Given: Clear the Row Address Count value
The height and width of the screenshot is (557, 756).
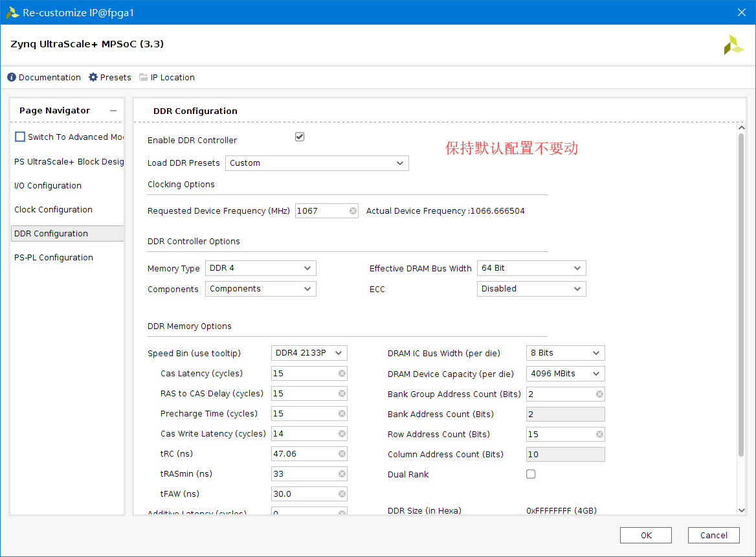Looking at the screenshot, I should [x=599, y=435].
